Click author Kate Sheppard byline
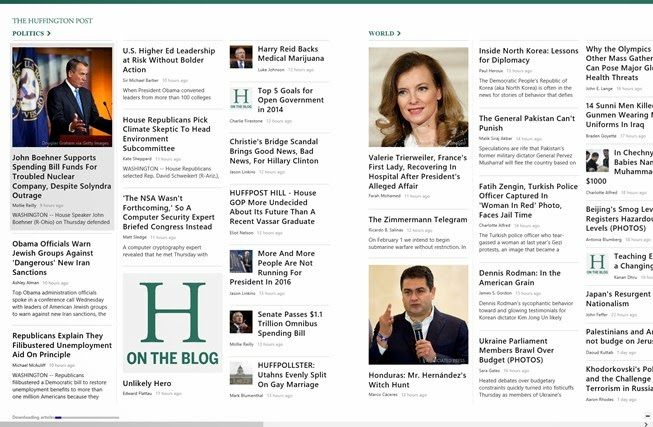The height and width of the screenshot is (427, 653). [137, 159]
